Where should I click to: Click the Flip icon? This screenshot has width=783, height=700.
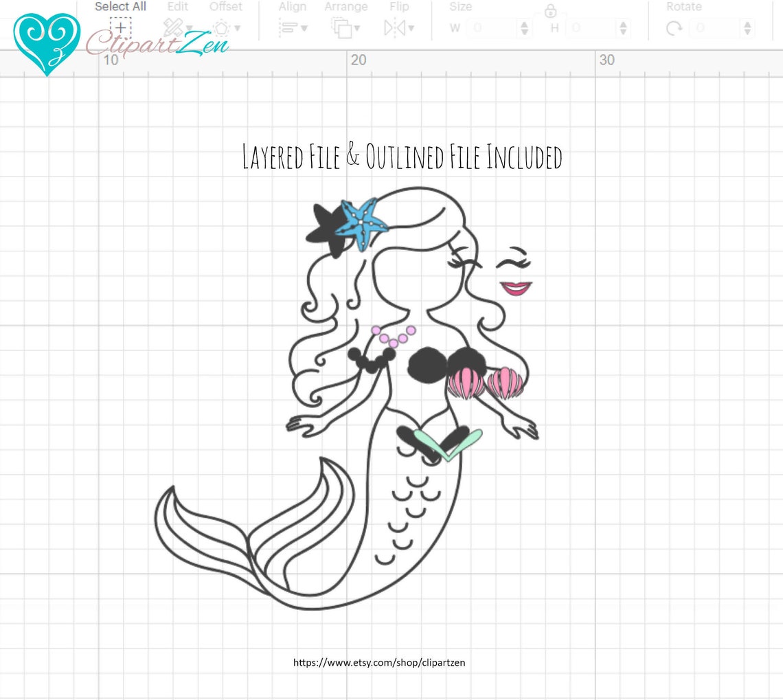click(x=395, y=29)
